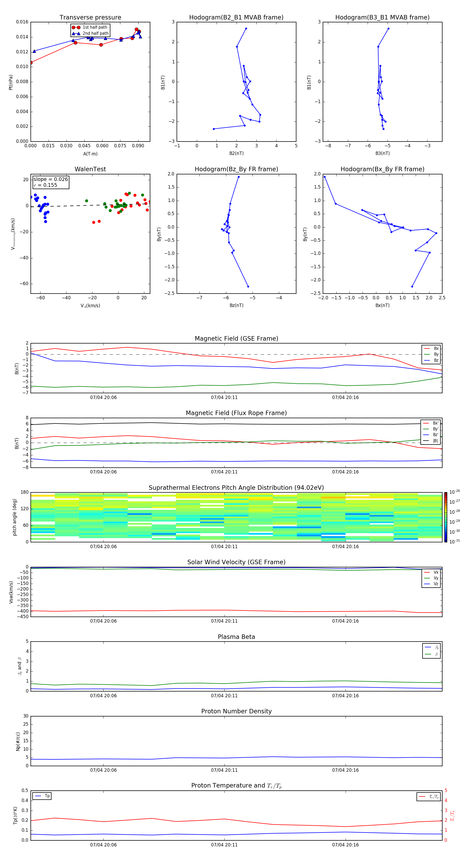Select the 'pitch angle (deg)' axis label

click(14, 517)
